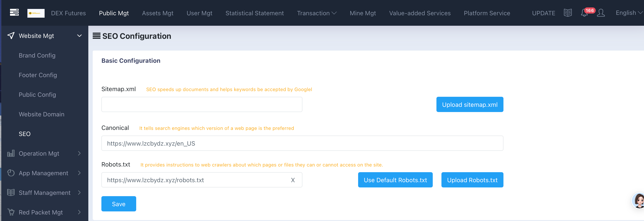This screenshot has width=644, height=221.
Task: Clear the Robots.txt field with X
Action: point(293,180)
